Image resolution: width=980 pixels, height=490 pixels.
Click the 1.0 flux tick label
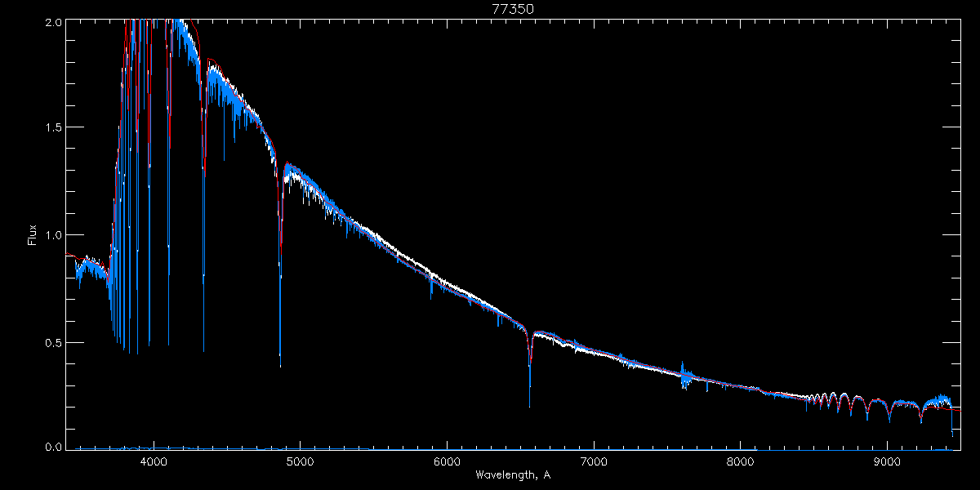point(52,235)
